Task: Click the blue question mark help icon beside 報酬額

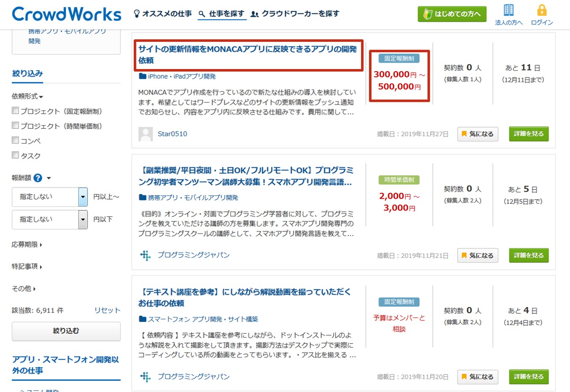Action: (38, 178)
